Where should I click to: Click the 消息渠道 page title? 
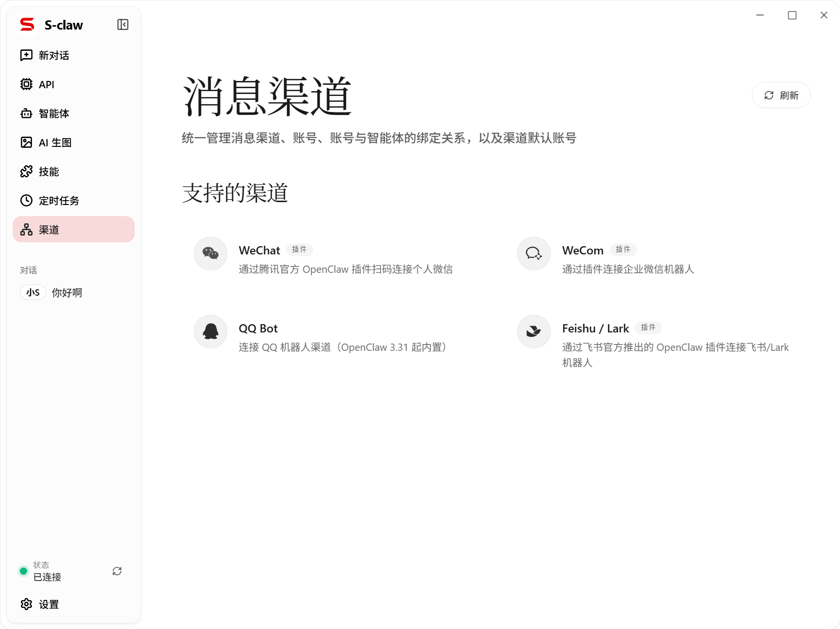267,96
